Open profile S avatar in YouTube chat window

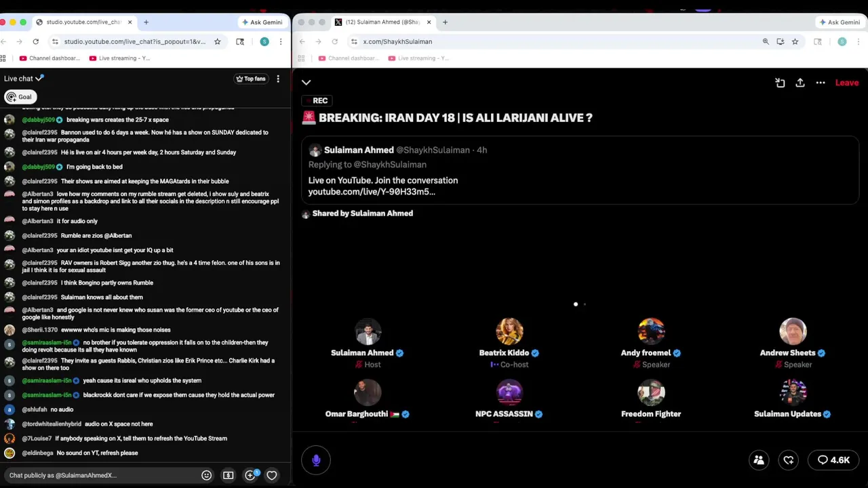(x=264, y=41)
